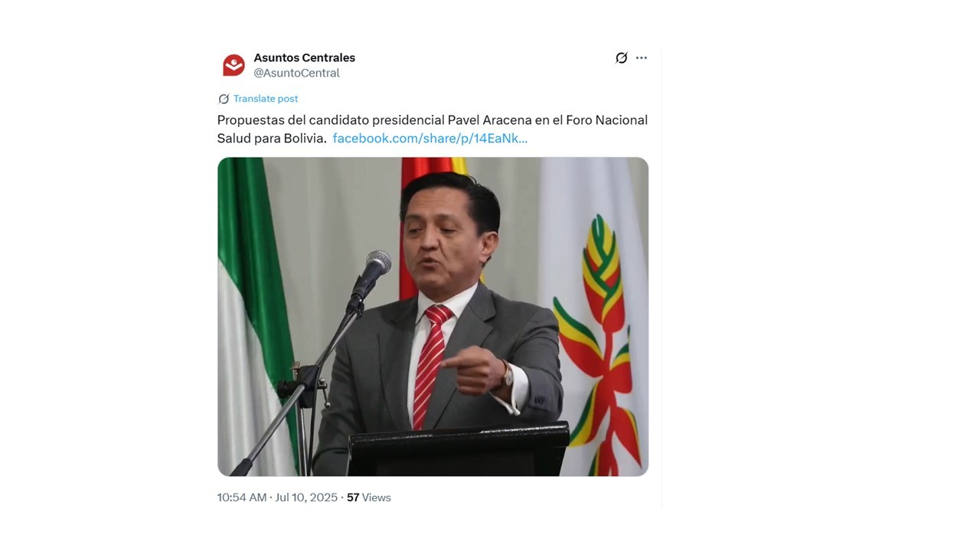Screen dimensions: 980x551
Task: Click the white flag with patujú flower
Action: click(594, 316)
